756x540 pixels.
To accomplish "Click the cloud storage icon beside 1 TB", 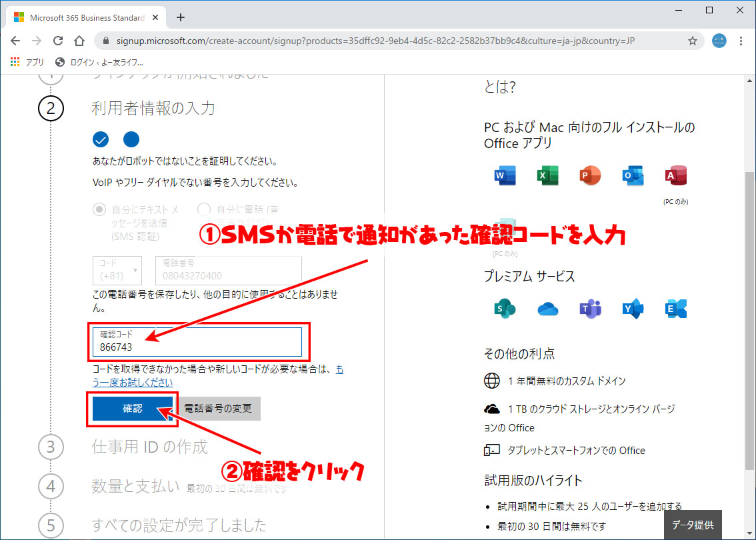I will 492,409.
